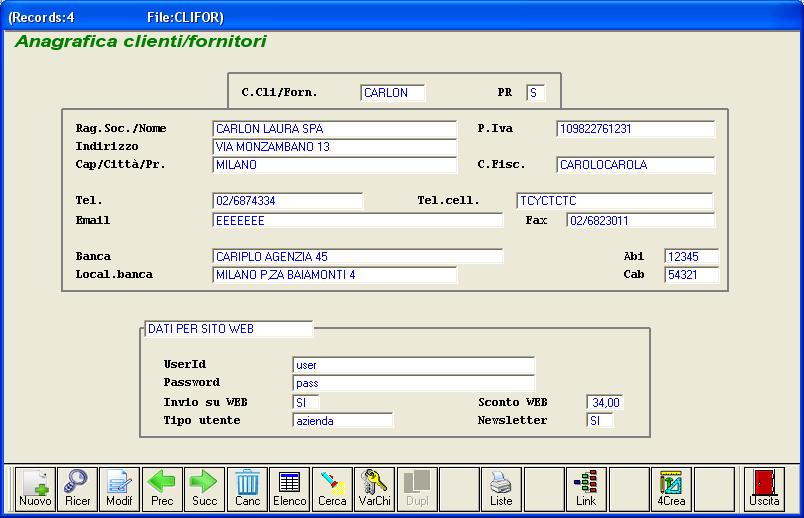
Task: Click the Sconto WEB value field
Action: (x=605, y=403)
